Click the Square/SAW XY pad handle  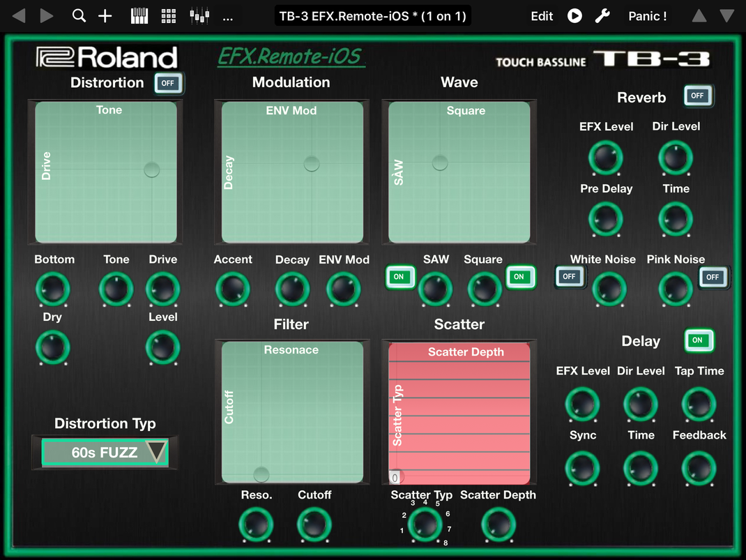[440, 162]
